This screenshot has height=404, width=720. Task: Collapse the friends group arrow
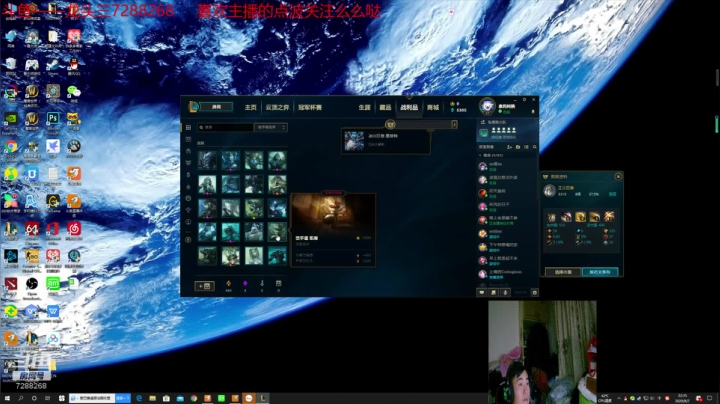pyautogui.click(x=480, y=156)
